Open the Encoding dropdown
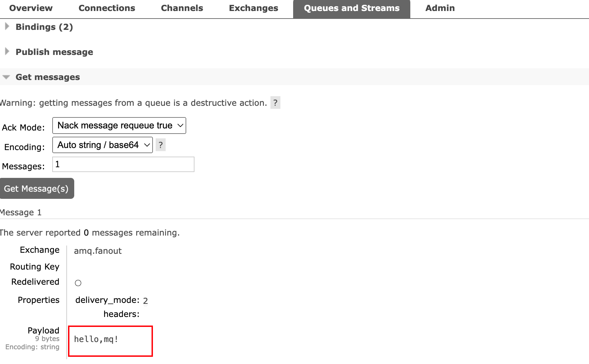 [x=102, y=145]
